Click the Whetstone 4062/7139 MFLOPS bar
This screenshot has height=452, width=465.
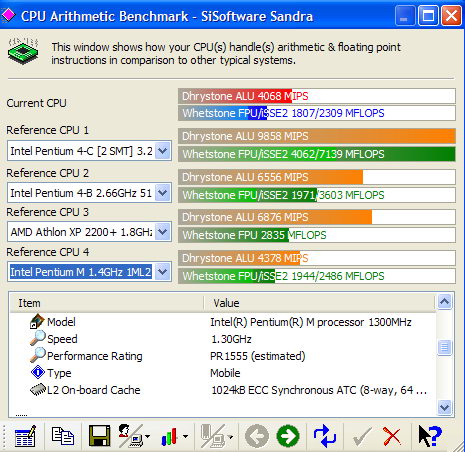point(317,154)
